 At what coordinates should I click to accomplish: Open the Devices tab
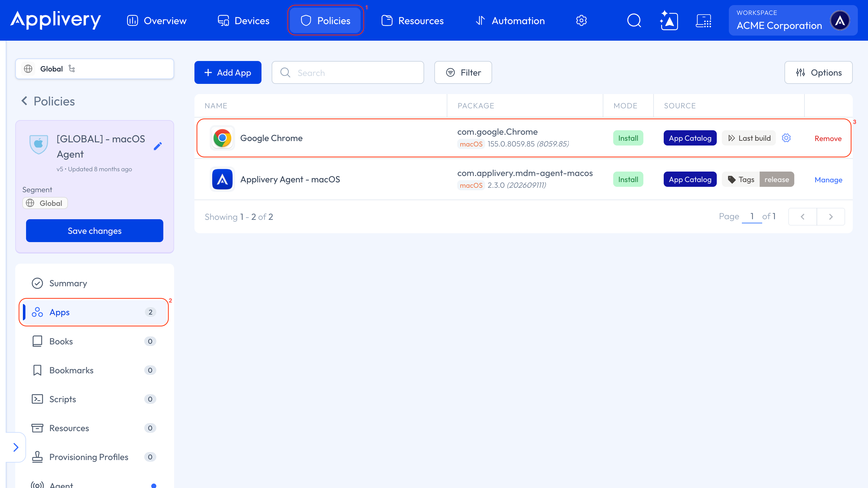243,21
